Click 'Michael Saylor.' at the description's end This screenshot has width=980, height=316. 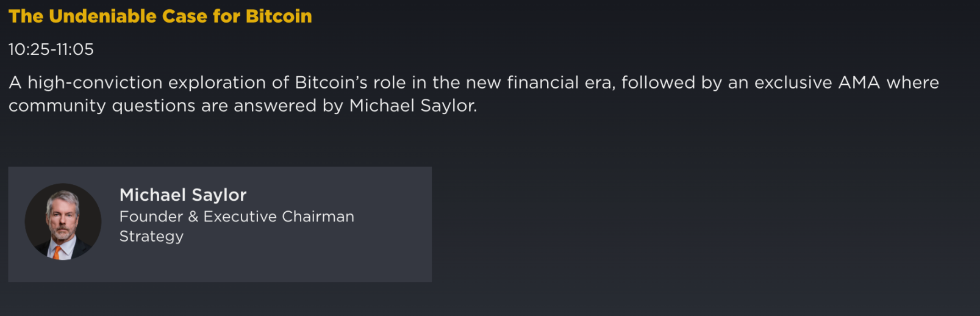pos(413,106)
